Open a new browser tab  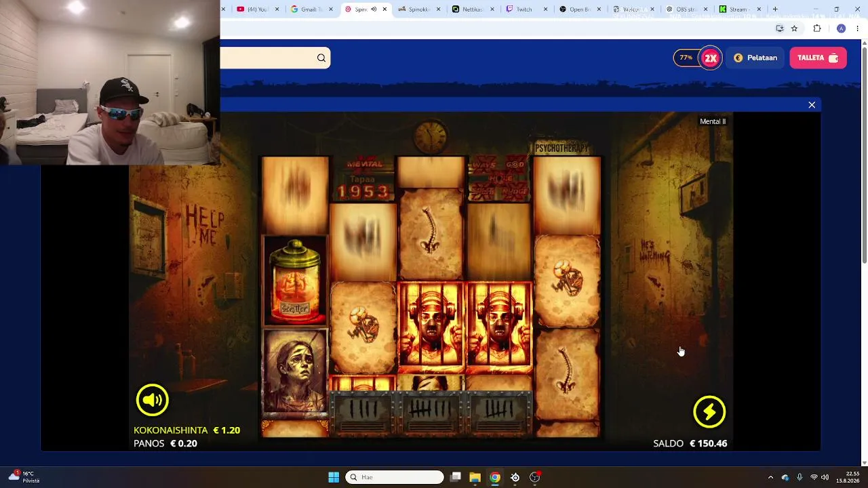[775, 9]
